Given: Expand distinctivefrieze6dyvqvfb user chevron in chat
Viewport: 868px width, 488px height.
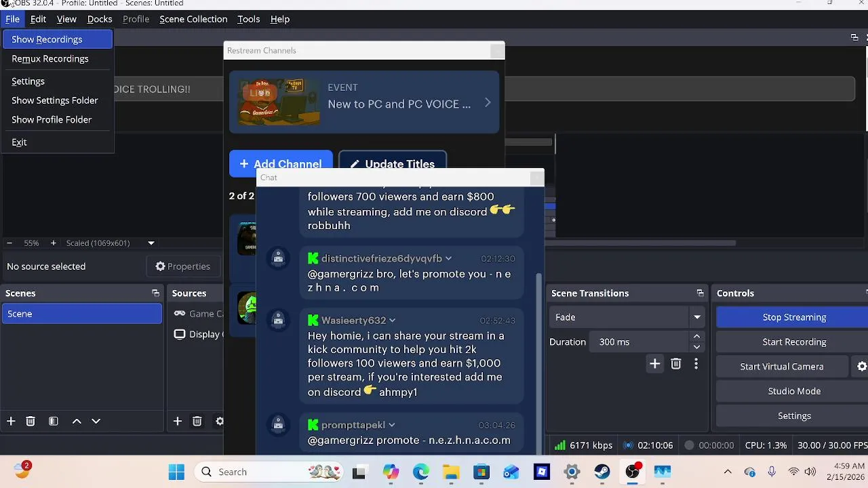Looking at the screenshot, I should pos(448,259).
